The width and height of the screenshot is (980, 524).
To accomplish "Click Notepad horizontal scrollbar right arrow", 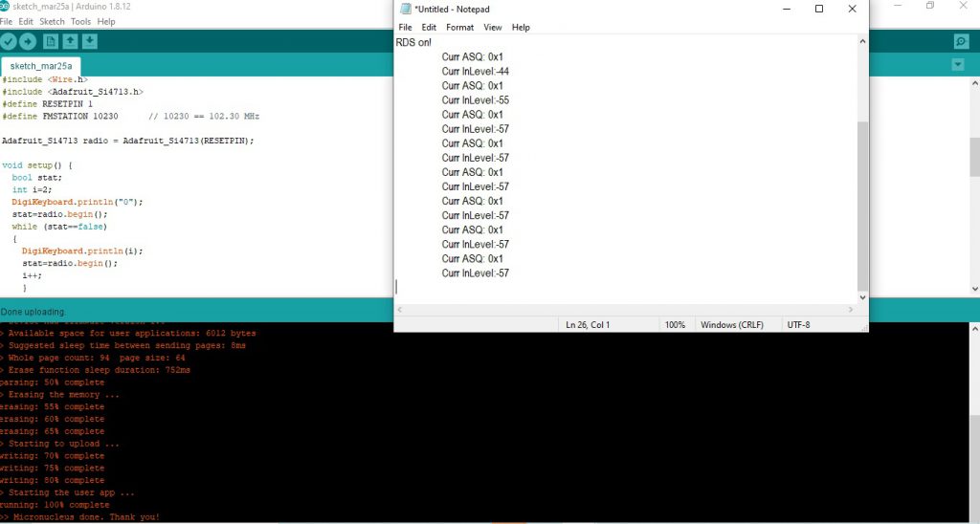I will coord(851,310).
